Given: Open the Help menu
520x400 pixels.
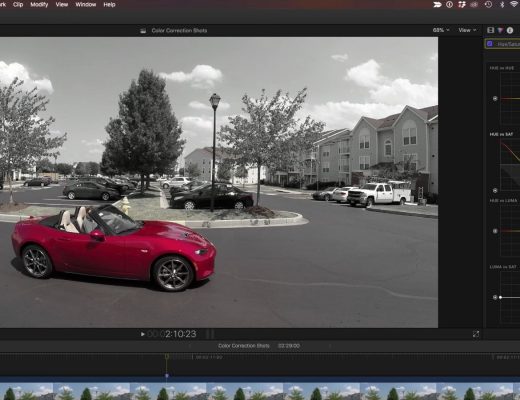Looking at the screenshot, I should 109,4.
